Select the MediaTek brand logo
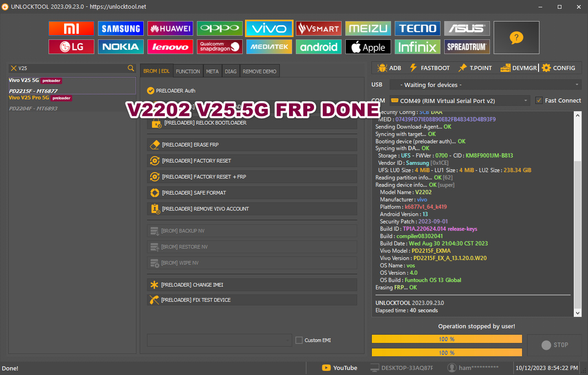 (x=269, y=47)
